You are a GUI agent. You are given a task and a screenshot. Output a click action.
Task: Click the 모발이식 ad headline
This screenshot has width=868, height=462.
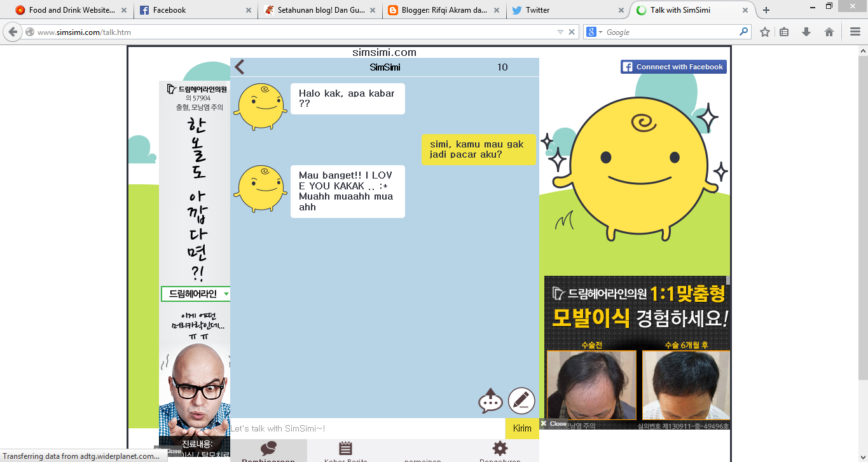pyautogui.click(x=591, y=317)
